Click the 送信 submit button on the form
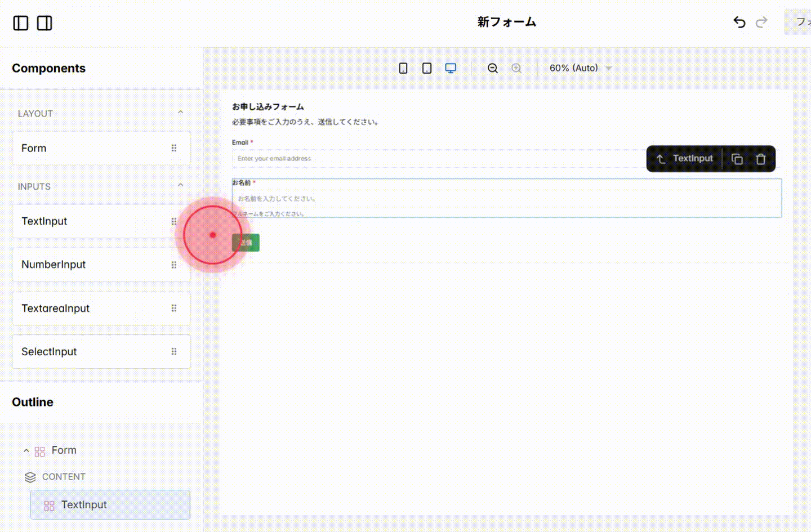The image size is (811, 532). [246, 242]
